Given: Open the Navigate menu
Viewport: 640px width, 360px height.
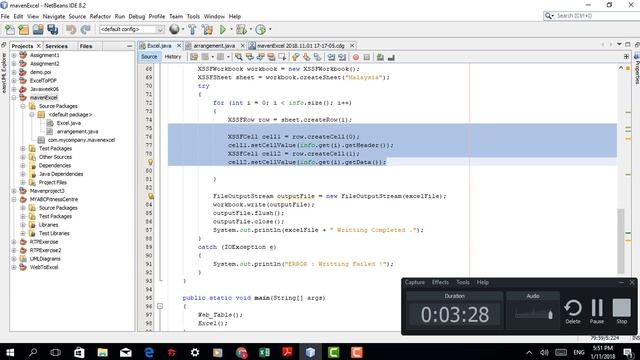Looking at the screenshot, I should point(54,16).
